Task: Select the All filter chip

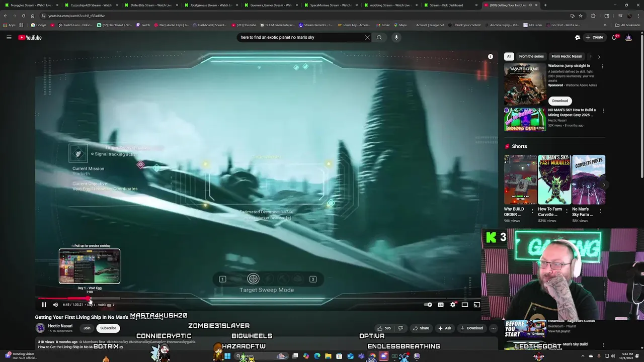Action: coord(509,56)
